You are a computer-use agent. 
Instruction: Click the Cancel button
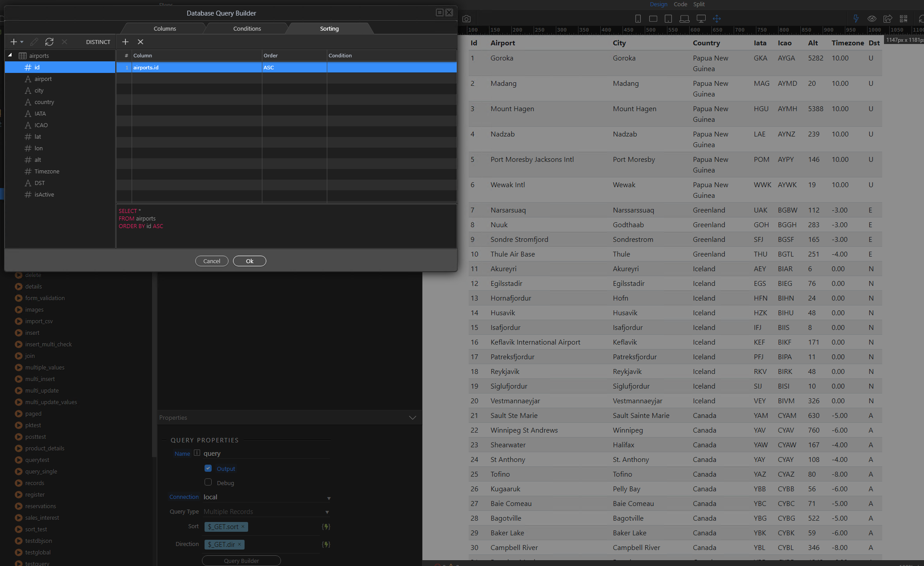coord(212,261)
